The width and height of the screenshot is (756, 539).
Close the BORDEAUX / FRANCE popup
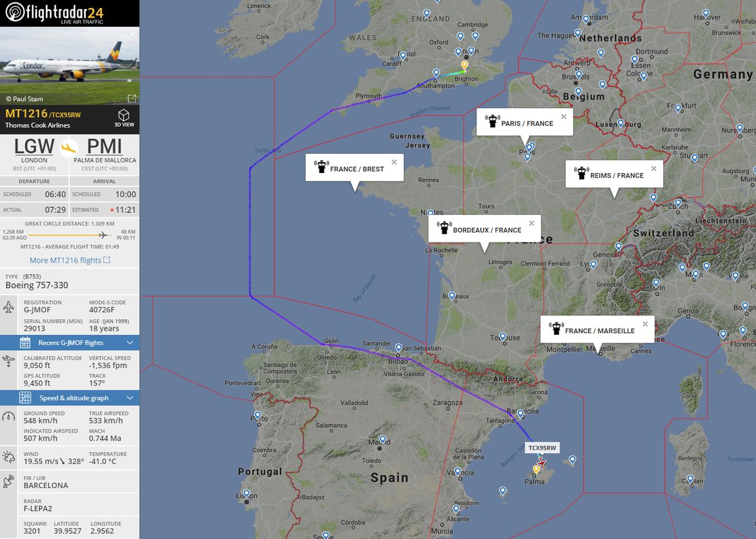pos(531,223)
